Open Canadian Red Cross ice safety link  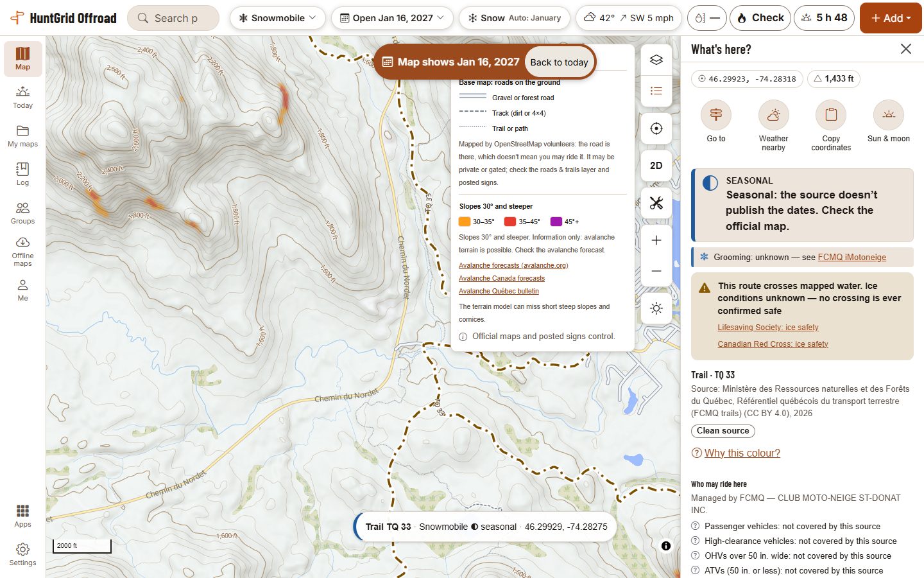tap(773, 344)
